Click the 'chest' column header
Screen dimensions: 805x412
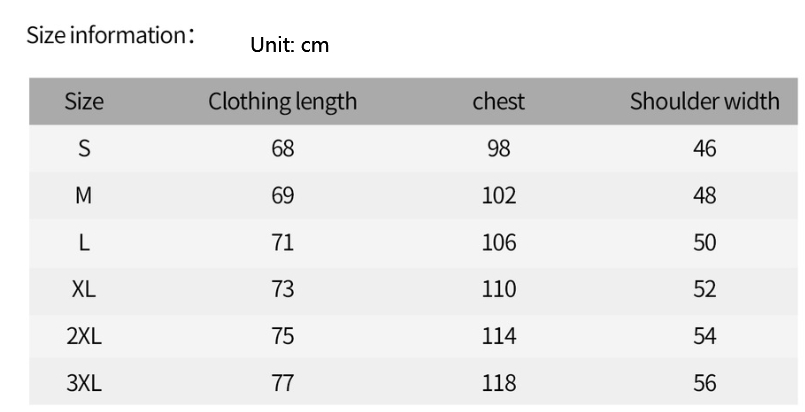(498, 101)
